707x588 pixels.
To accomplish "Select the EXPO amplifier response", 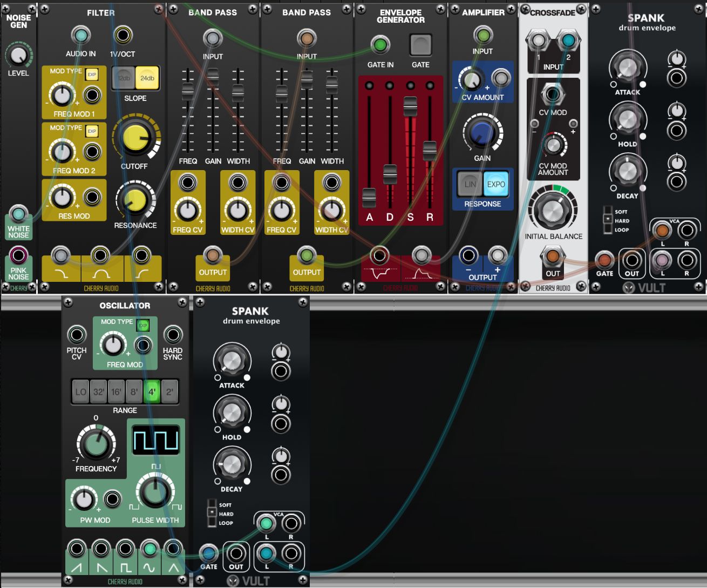I will click(x=496, y=184).
